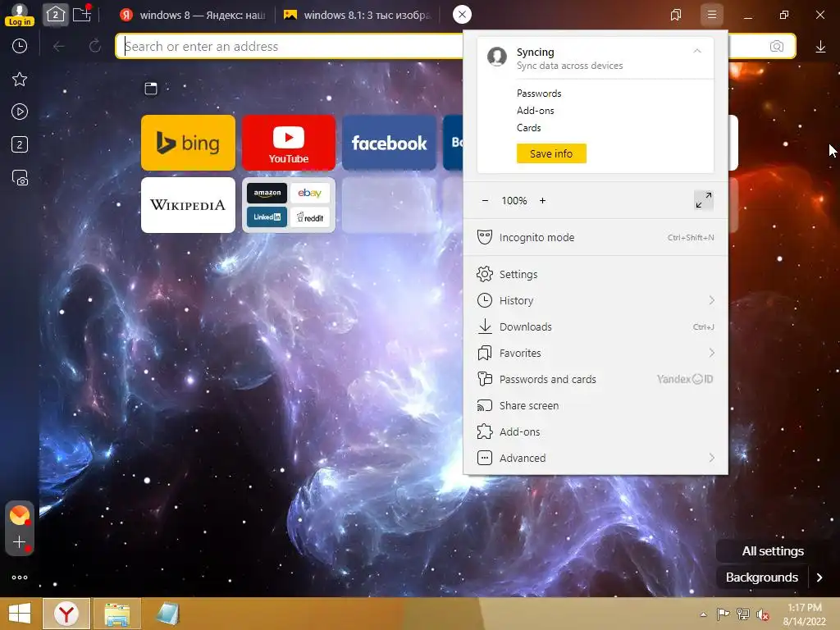
Task: Click the 100% zoom level value
Action: (514, 200)
